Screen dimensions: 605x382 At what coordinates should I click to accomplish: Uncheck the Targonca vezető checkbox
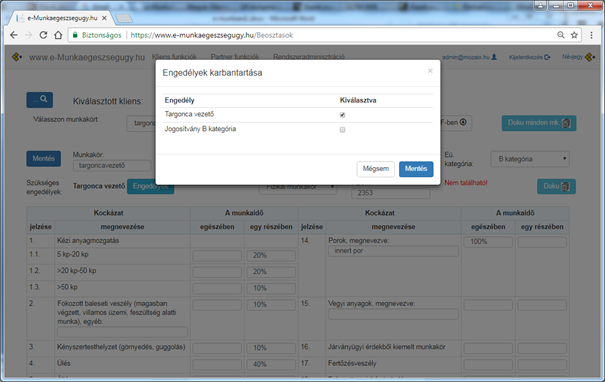(x=342, y=115)
